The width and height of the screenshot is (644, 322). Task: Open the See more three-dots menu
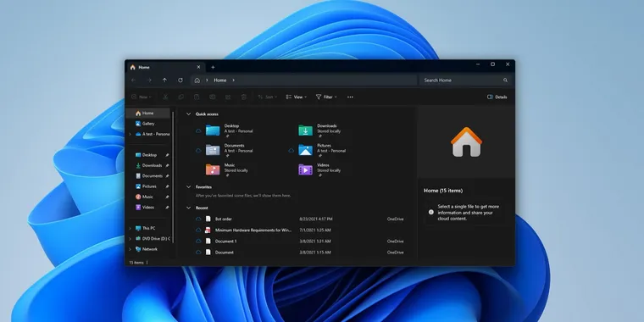[350, 97]
